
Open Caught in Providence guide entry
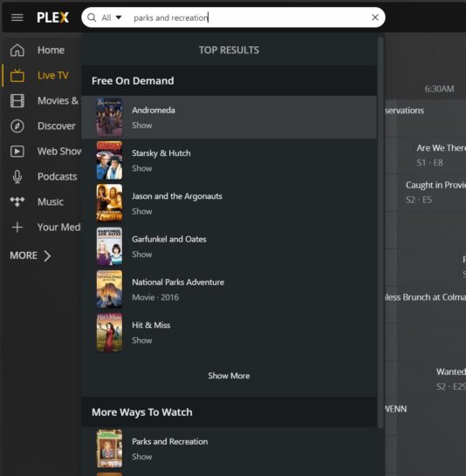click(x=435, y=192)
